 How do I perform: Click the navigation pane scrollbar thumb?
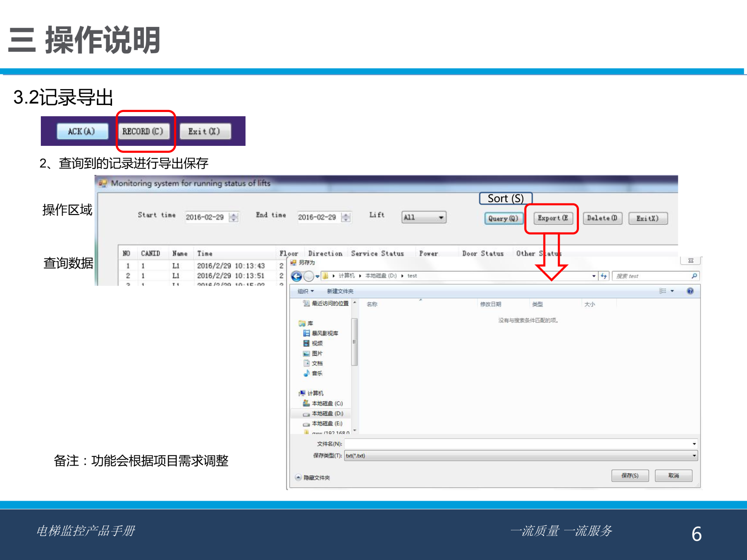(354, 342)
